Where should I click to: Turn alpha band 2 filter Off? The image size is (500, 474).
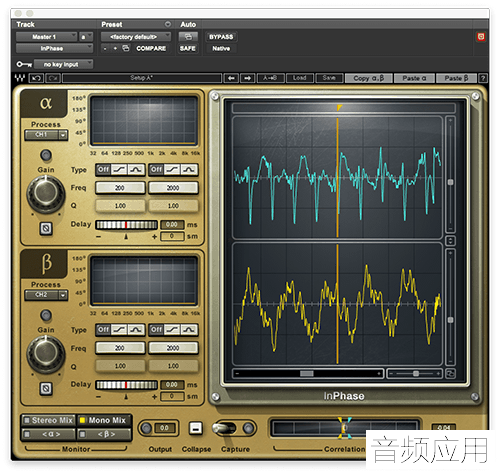click(x=156, y=170)
